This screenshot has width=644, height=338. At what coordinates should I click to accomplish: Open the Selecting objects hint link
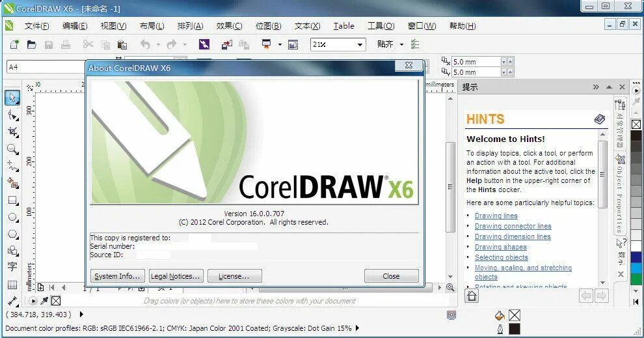(502, 257)
